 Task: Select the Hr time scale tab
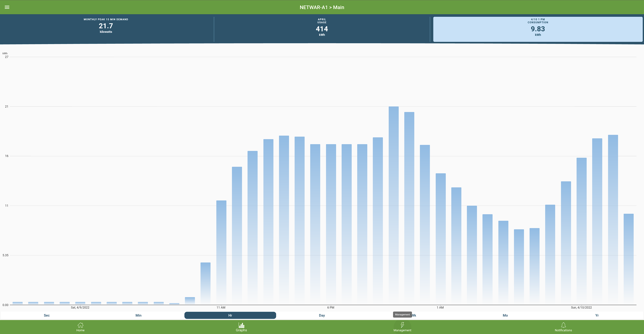click(230, 315)
